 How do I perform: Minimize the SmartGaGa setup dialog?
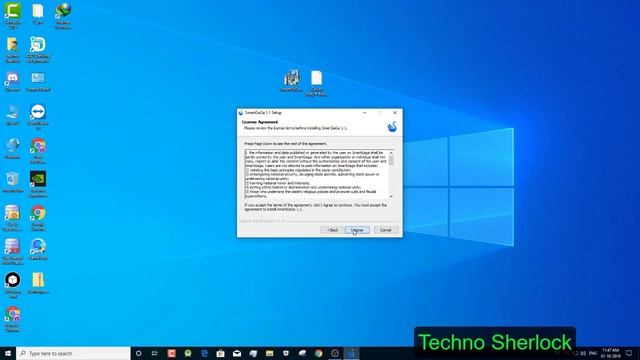coord(364,113)
